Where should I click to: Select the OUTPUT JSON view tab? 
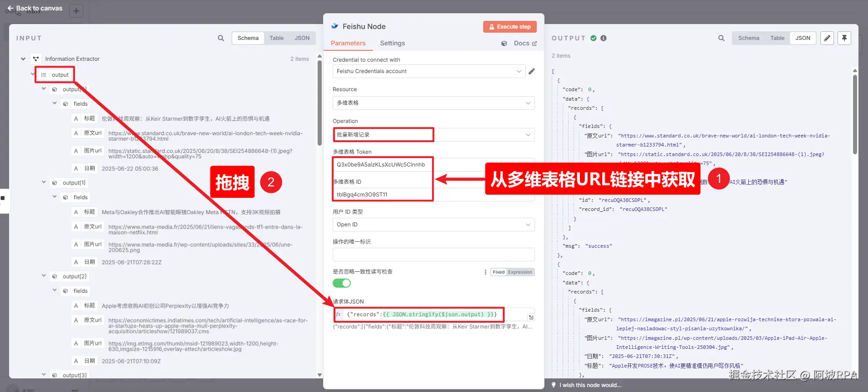(x=803, y=38)
